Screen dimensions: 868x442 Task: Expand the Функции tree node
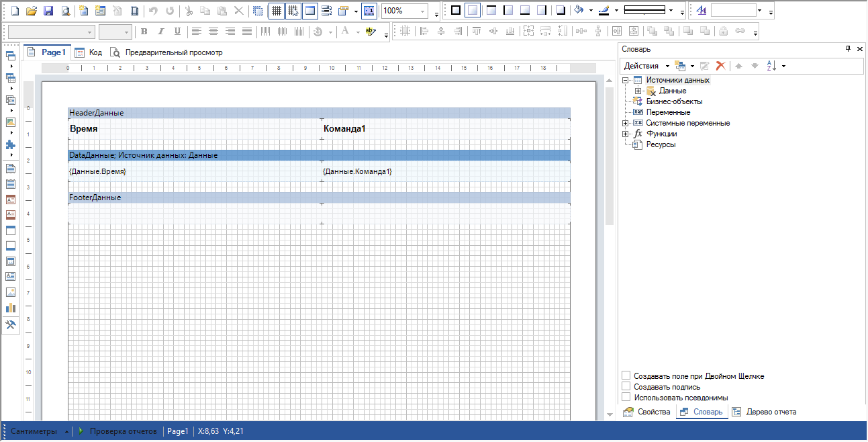626,134
